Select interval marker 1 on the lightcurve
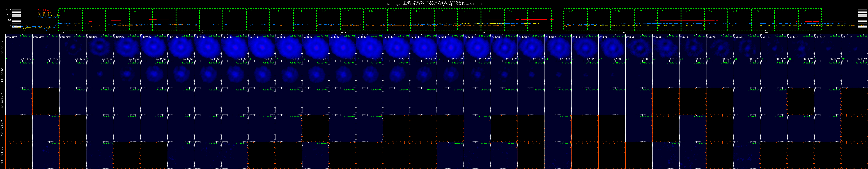 (64, 11)
